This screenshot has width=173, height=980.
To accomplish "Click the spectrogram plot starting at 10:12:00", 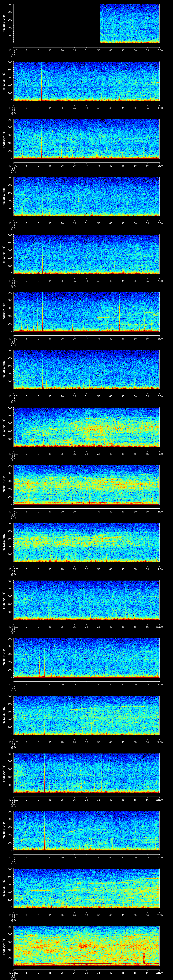I will [x=86, y=197].
